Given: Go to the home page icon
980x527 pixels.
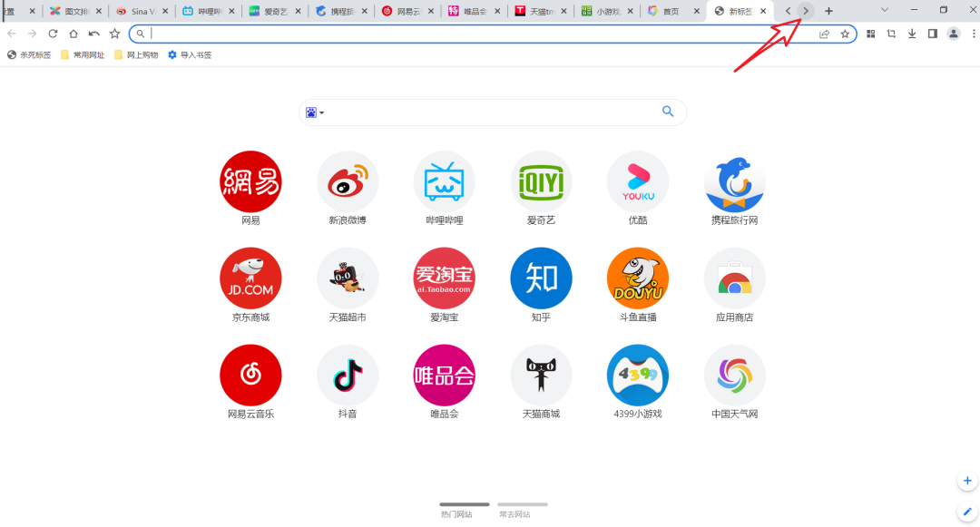Looking at the screenshot, I should point(73,34).
